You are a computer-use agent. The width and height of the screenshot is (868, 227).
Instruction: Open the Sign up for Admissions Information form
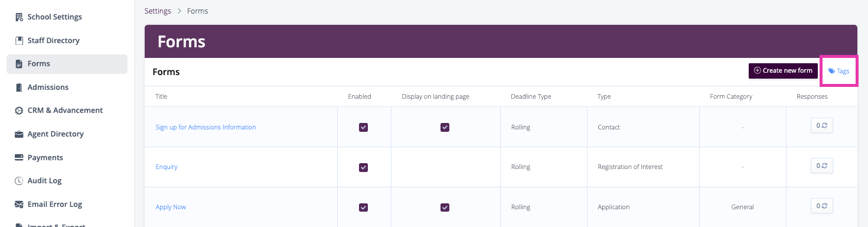[x=205, y=127]
